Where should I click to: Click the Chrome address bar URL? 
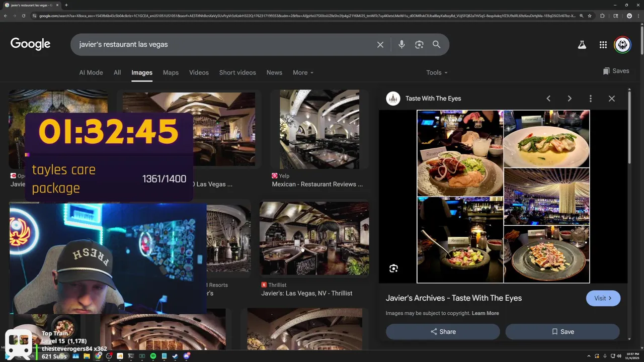[307, 16]
